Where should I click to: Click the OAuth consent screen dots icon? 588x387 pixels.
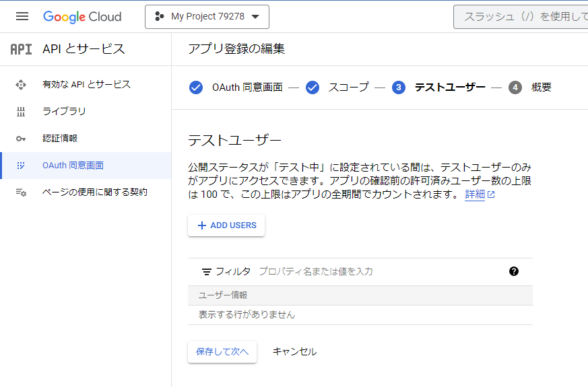pyautogui.click(x=21, y=166)
